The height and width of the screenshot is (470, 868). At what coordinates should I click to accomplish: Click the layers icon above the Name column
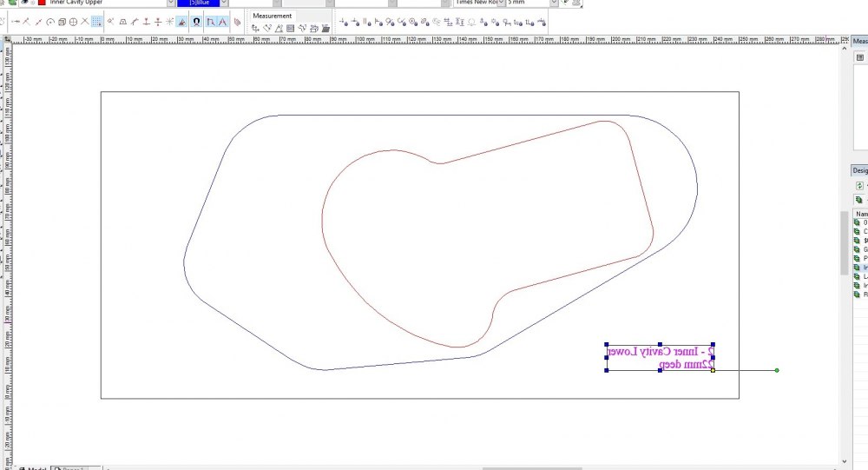(x=858, y=200)
